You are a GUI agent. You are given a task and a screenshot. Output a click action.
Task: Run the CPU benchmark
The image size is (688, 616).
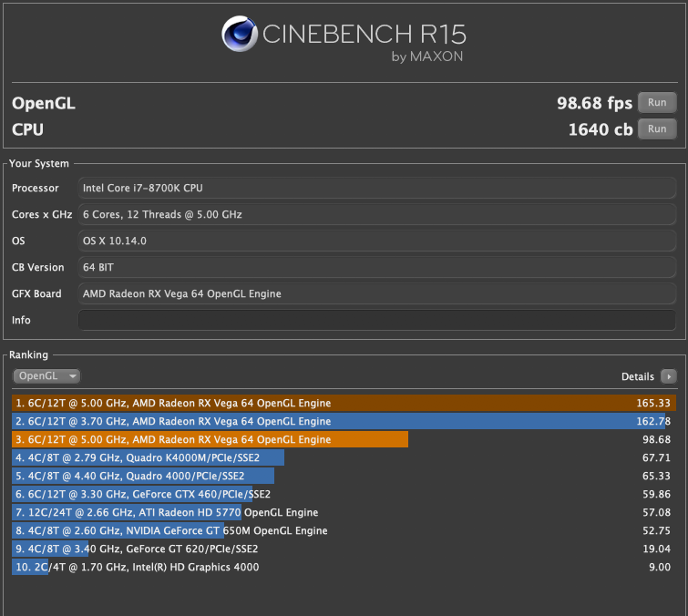point(657,128)
